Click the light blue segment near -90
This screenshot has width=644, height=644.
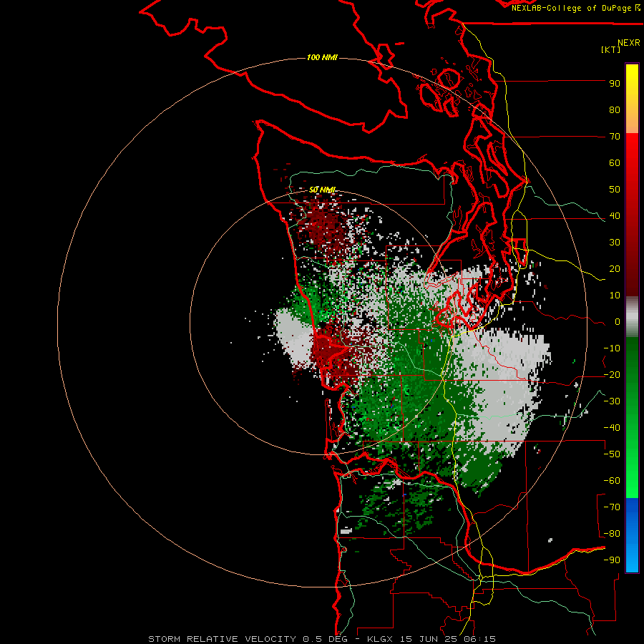coord(632,559)
